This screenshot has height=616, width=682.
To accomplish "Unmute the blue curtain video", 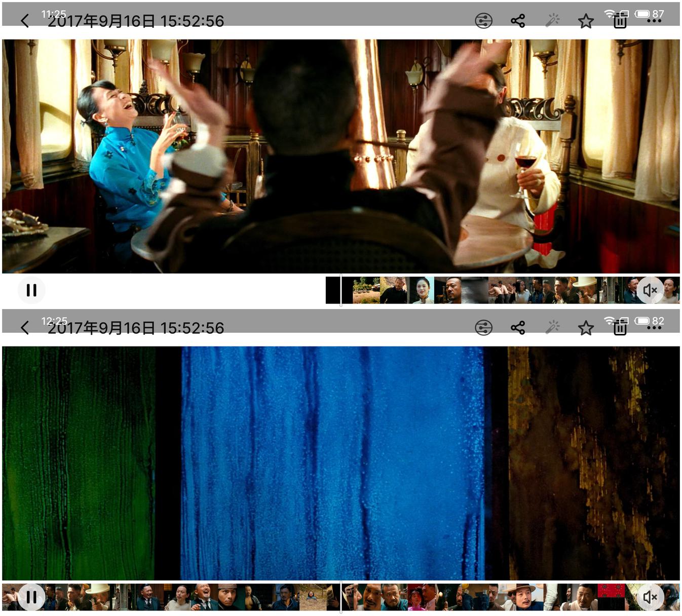I will [x=650, y=597].
